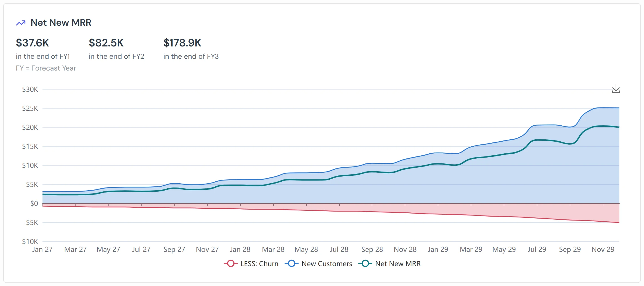Click the teal Net New MRR legend marker
The width and height of the screenshot is (644, 286).
point(365,264)
